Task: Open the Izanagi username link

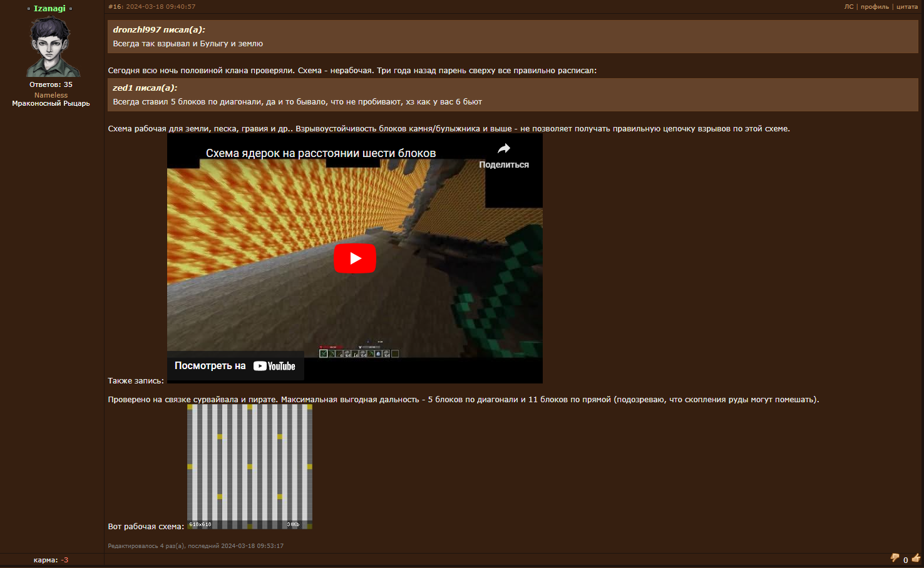Action: (x=49, y=8)
